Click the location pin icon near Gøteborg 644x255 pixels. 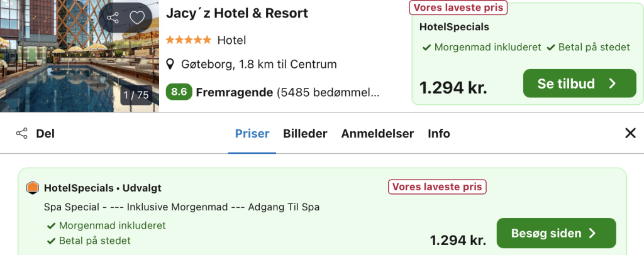(170, 64)
